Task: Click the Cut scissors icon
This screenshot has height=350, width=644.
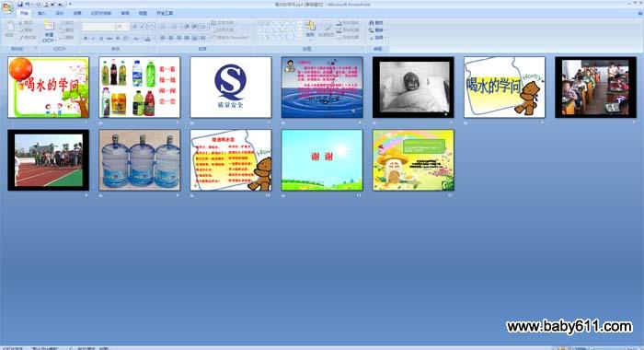Action: click(20, 23)
